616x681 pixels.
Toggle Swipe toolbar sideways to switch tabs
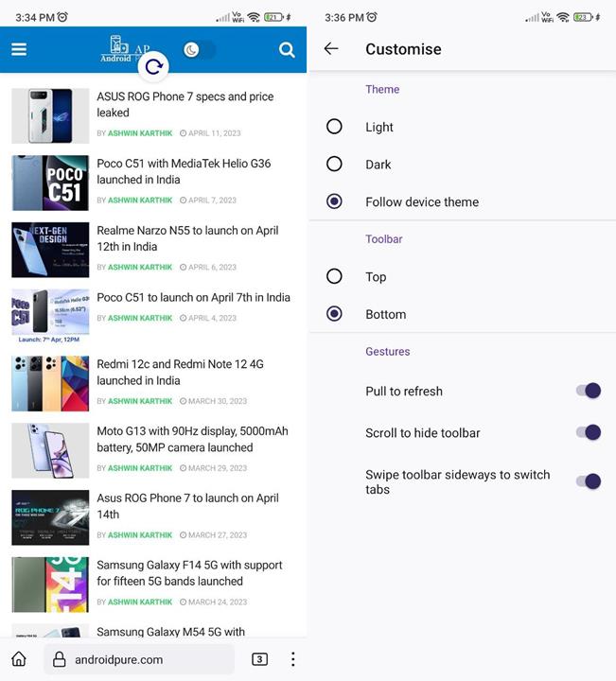pos(588,481)
